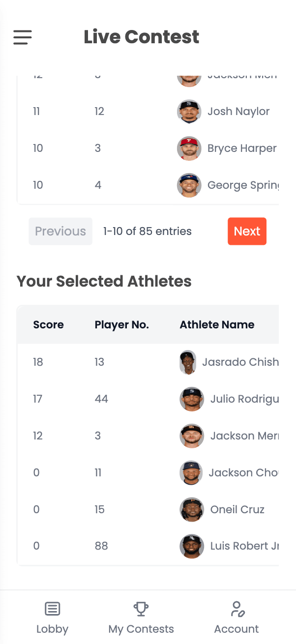Open the hamburger navigation menu
The image size is (296, 644).
pyautogui.click(x=22, y=37)
